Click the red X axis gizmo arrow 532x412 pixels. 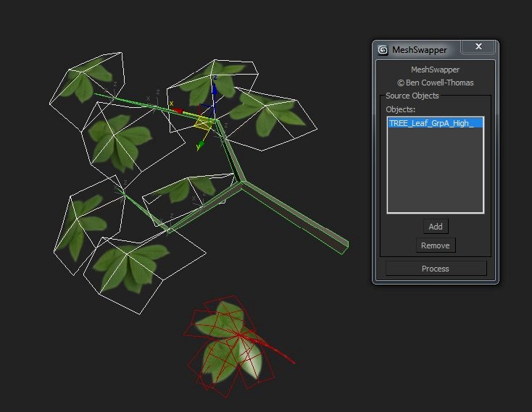pos(178,111)
